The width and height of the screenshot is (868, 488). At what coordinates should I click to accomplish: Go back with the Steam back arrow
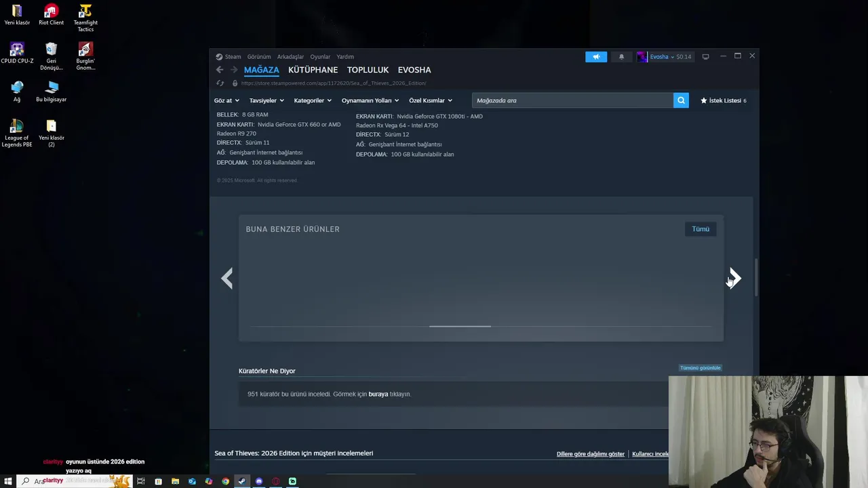(x=220, y=70)
